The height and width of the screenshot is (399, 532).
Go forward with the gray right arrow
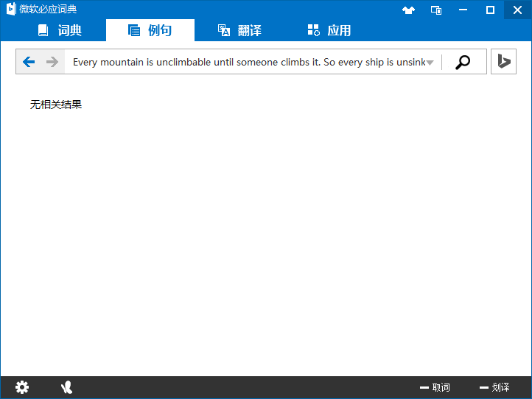[x=52, y=62]
